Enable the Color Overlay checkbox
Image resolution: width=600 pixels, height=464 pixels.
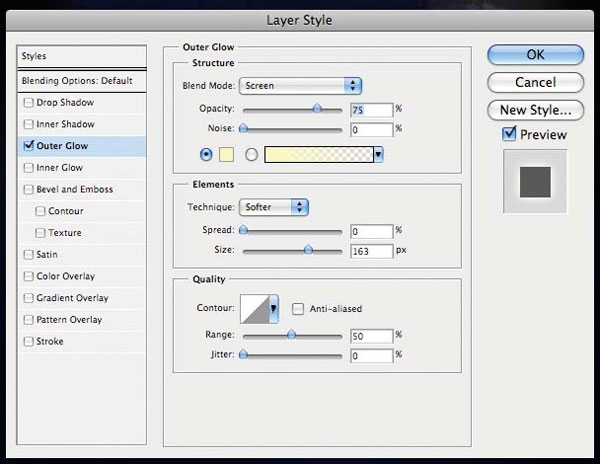click(x=28, y=276)
